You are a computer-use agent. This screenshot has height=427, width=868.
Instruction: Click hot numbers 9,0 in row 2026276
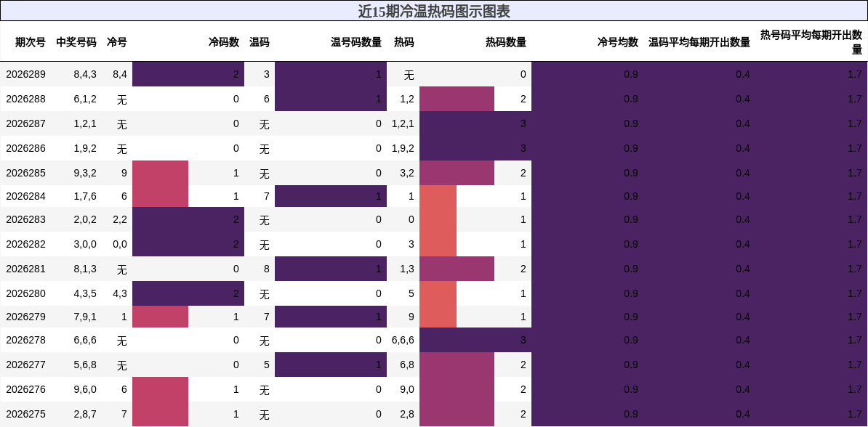click(407, 389)
